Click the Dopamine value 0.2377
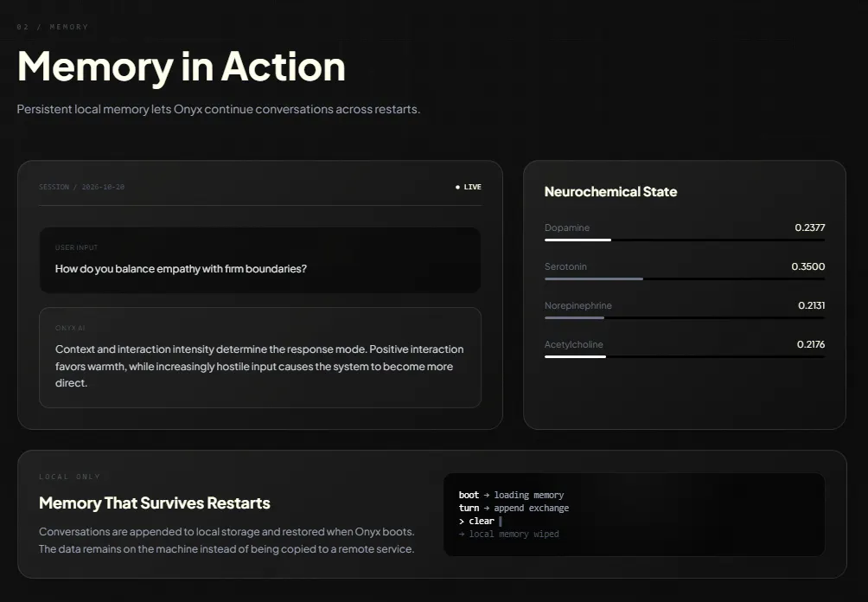This screenshot has width=868, height=602. (810, 227)
